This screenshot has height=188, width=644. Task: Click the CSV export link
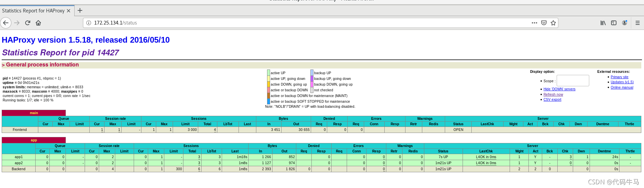(552, 99)
